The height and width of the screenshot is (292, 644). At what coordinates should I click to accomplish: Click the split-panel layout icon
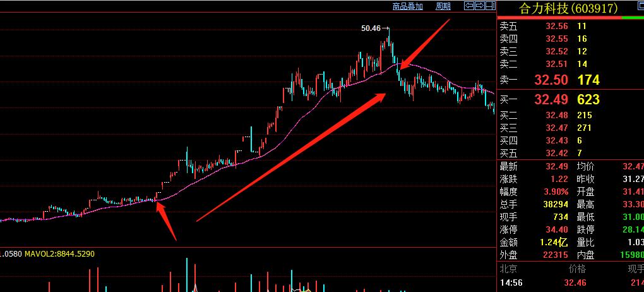pyautogui.click(x=489, y=6)
